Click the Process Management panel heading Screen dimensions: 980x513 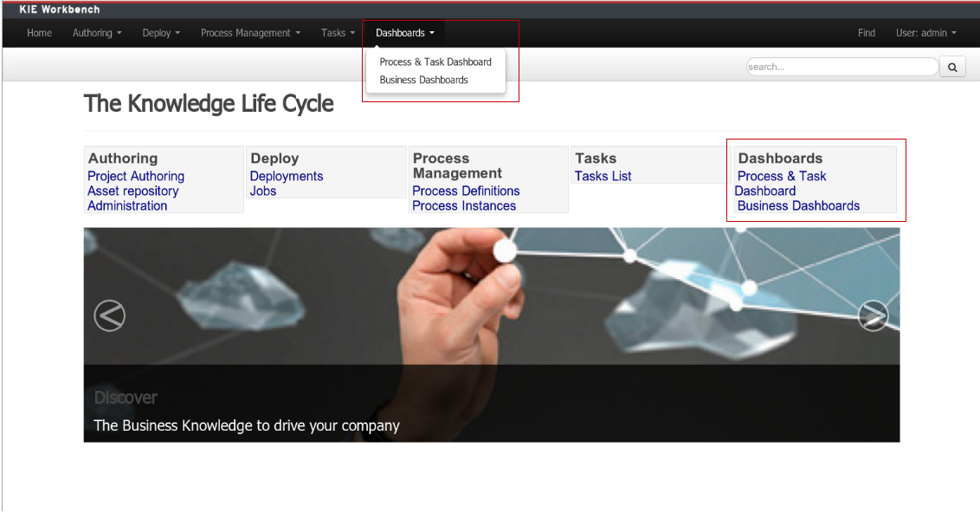457,166
